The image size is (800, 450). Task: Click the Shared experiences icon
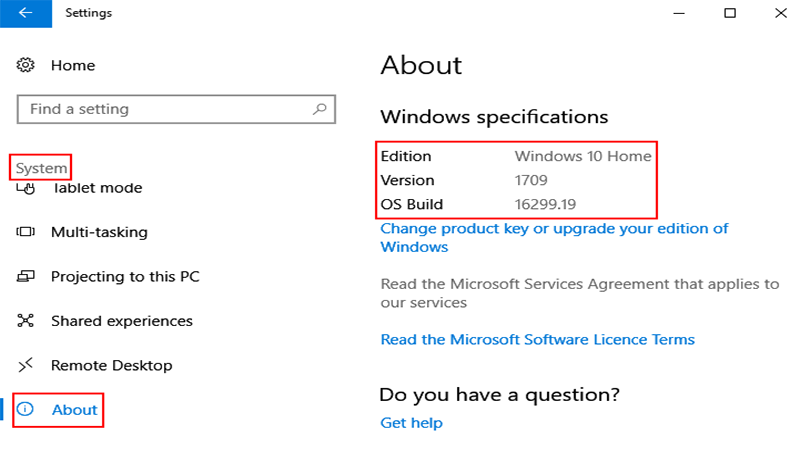click(x=25, y=321)
